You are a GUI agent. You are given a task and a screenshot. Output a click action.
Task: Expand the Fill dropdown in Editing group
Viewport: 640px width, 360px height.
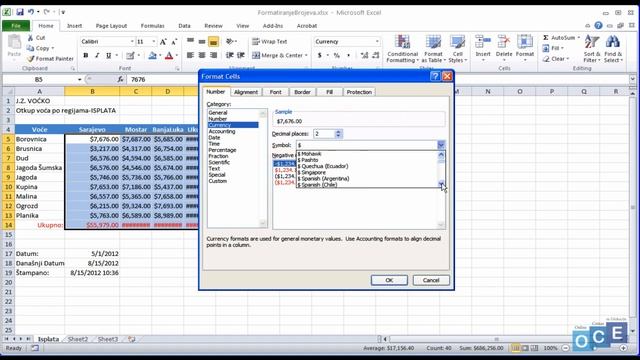[562, 48]
